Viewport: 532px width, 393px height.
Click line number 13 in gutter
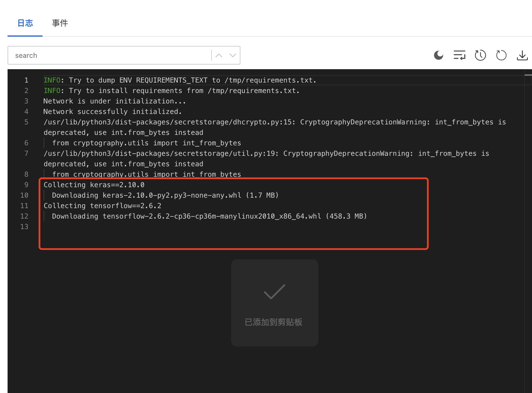tap(24, 227)
